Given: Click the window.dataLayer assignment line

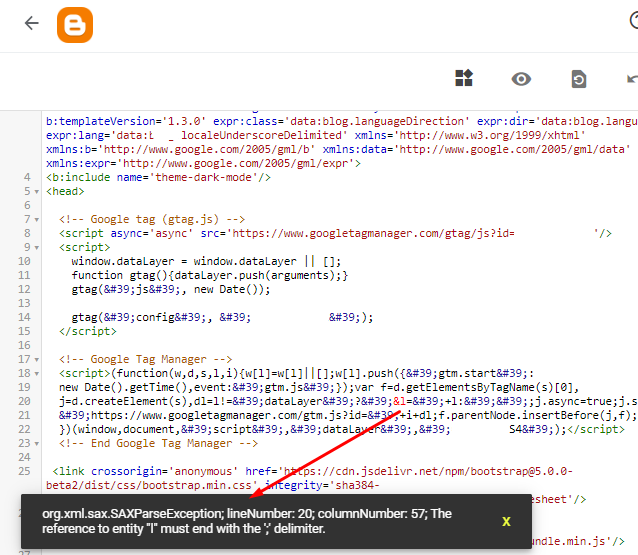Looking at the screenshot, I should [x=206, y=261].
